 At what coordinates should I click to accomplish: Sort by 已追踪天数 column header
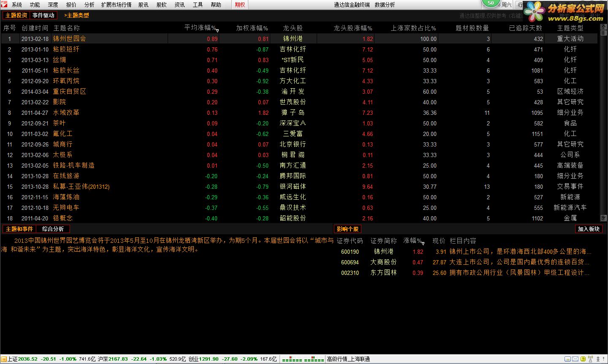pyautogui.click(x=526, y=28)
